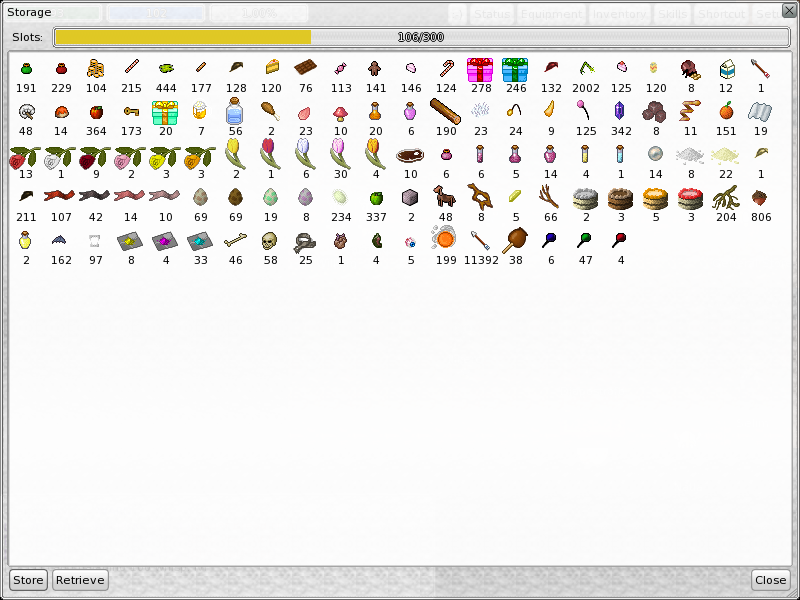Click the blue gift box (246)
This screenshot has width=800, height=600.
pyautogui.click(x=515, y=70)
